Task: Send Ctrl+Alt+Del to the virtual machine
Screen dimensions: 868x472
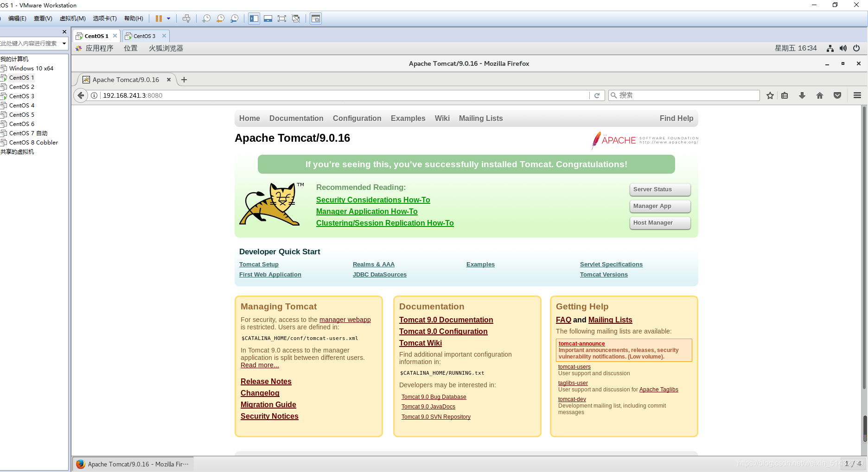Action: click(186, 19)
